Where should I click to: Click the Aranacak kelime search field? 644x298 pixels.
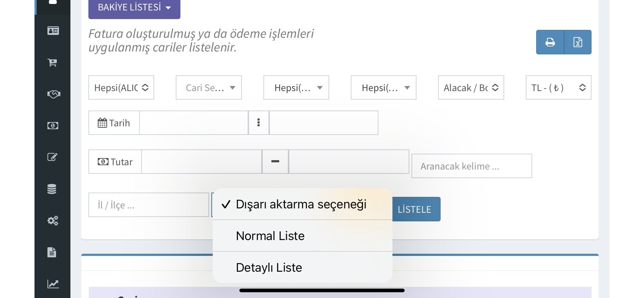(x=471, y=166)
